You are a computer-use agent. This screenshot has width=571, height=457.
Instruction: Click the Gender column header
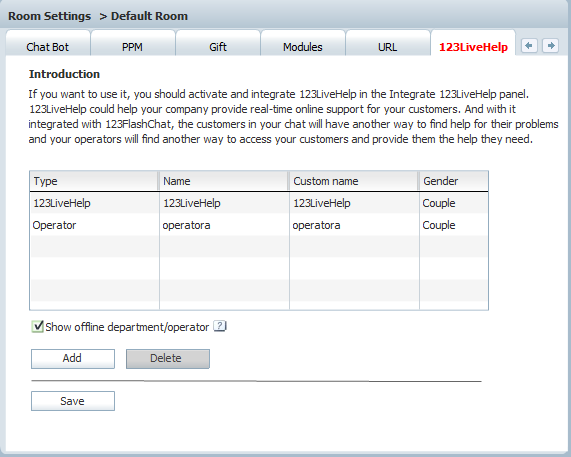[454, 181]
